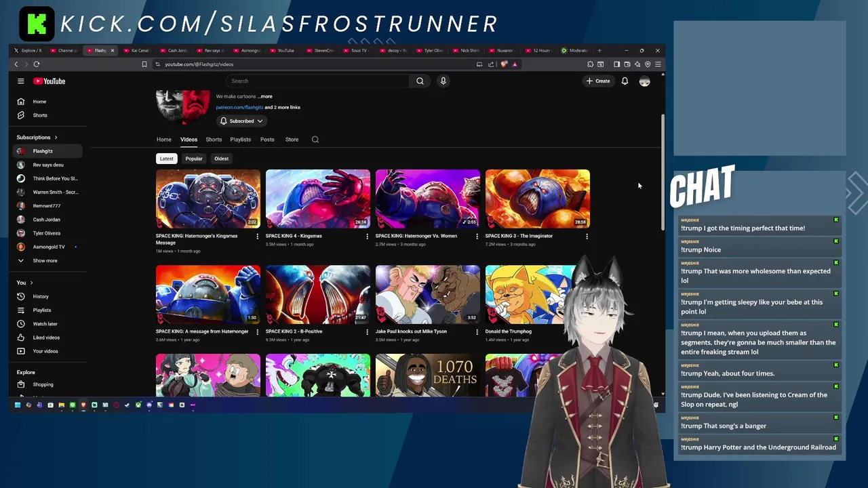Open the Create button menu
Image resolution: width=868 pixels, height=488 pixels.
598,81
